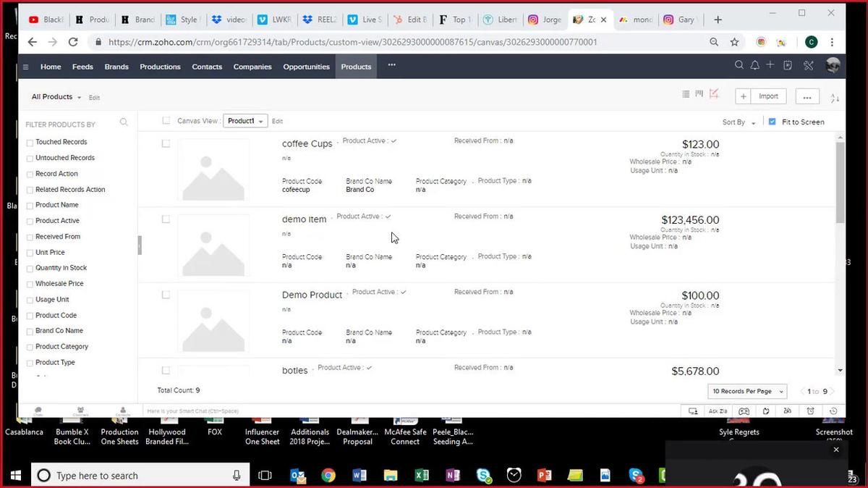Open the demo item product link

tap(304, 219)
